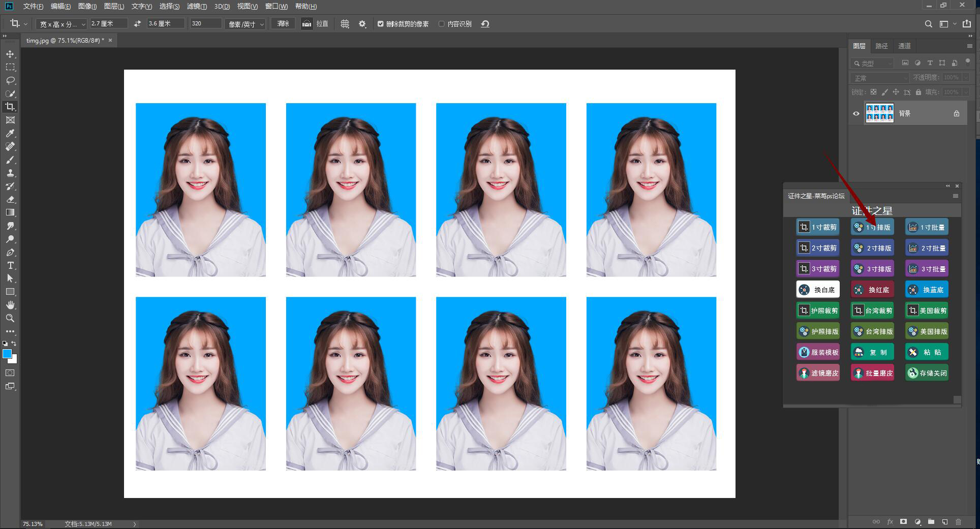Select the Move tool
980x529 pixels.
(x=10, y=54)
